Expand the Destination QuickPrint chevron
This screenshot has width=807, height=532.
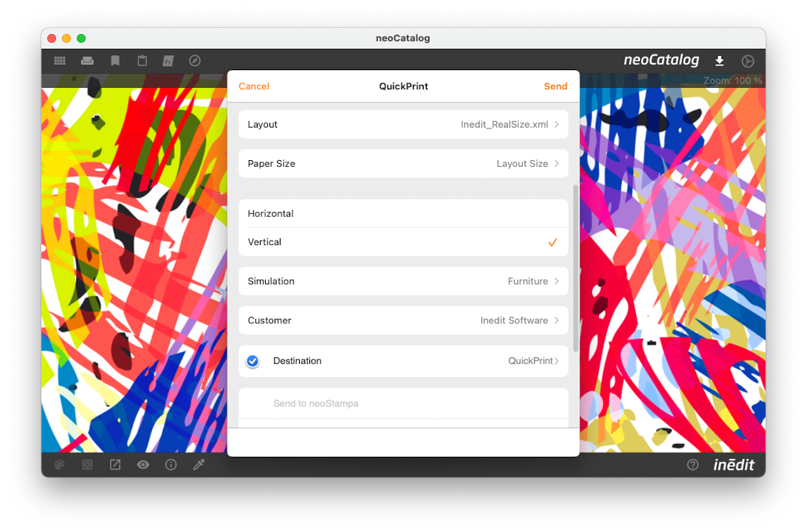557,361
